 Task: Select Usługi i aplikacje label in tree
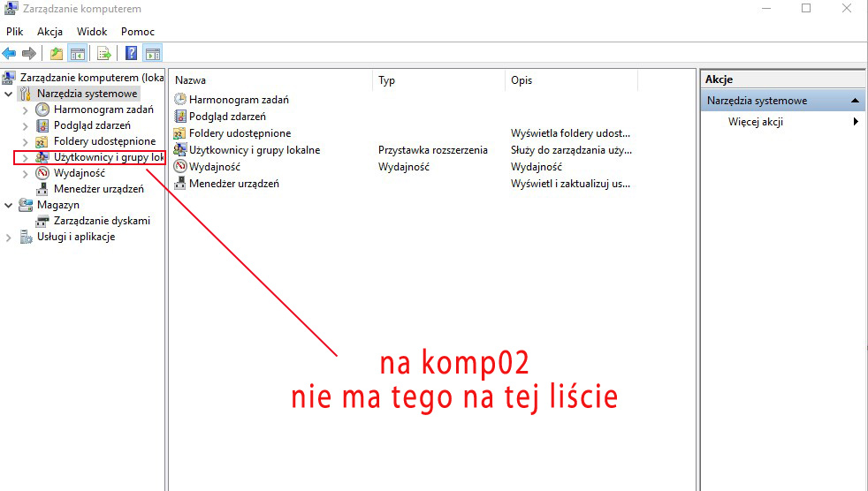click(x=76, y=237)
